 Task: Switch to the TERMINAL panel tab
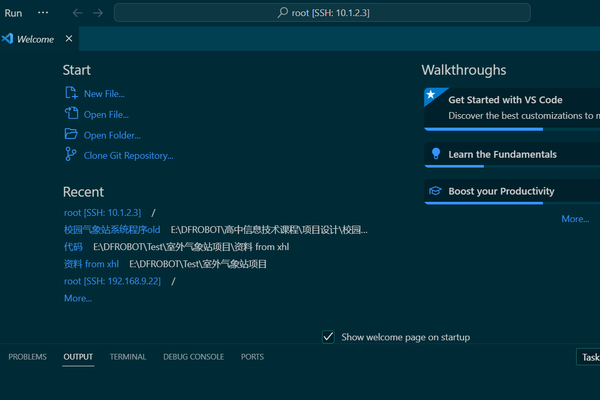[128, 357]
